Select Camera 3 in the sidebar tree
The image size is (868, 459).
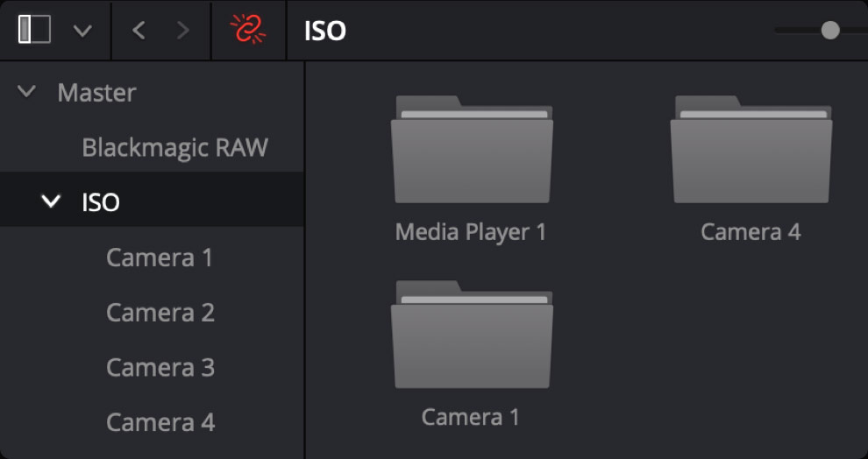[160, 367]
